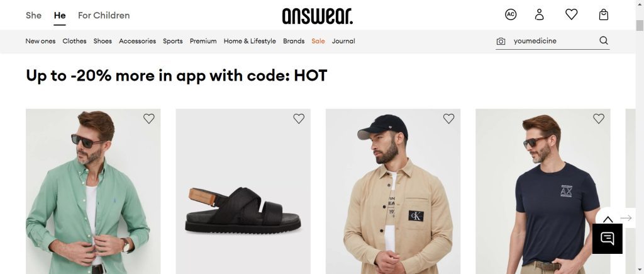644x274 pixels.
Task: Click the answear logo
Action: pyautogui.click(x=317, y=16)
